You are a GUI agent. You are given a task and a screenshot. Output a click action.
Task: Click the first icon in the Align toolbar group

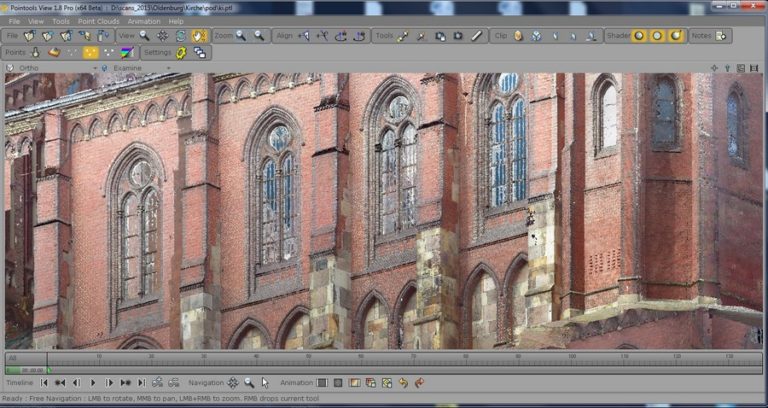click(304, 36)
